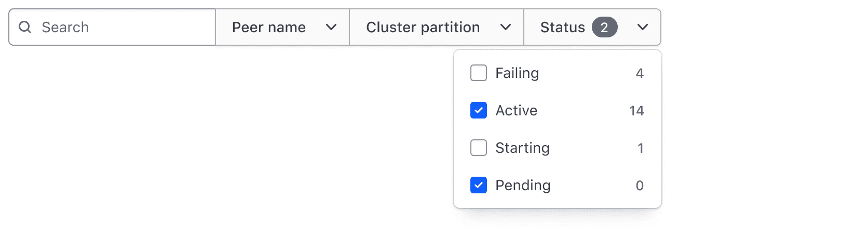Screen dimensions: 868x237
Task: Toggle the Status filter dropdown
Action: pyautogui.click(x=592, y=27)
